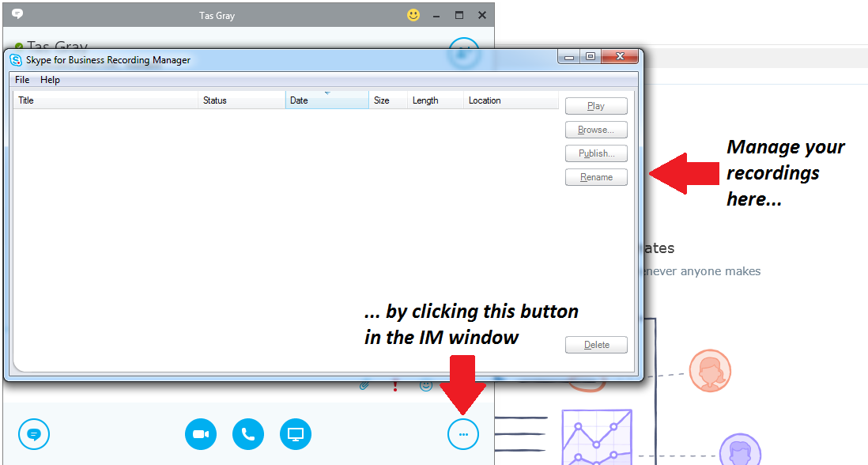Click the smiley icon in Tas Gray title bar

point(413,15)
